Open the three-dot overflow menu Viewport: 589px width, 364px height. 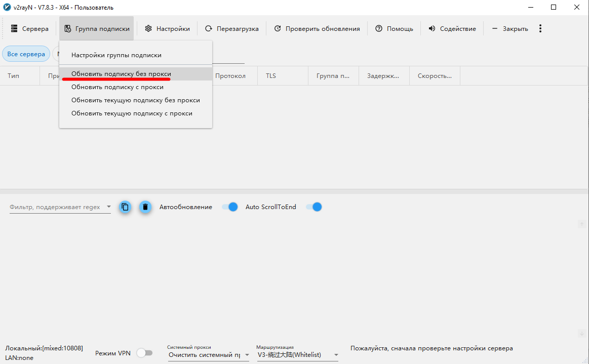[x=540, y=28]
